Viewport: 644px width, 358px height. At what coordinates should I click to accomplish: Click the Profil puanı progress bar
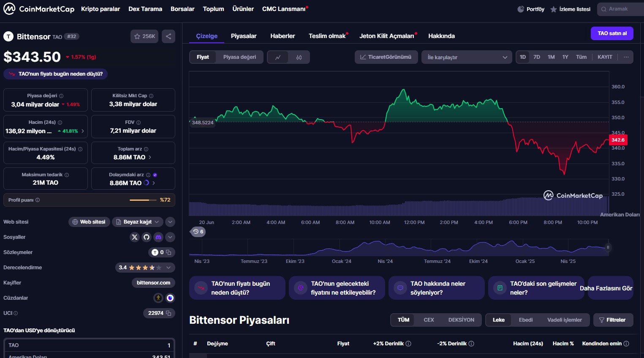[x=143, y=200]
